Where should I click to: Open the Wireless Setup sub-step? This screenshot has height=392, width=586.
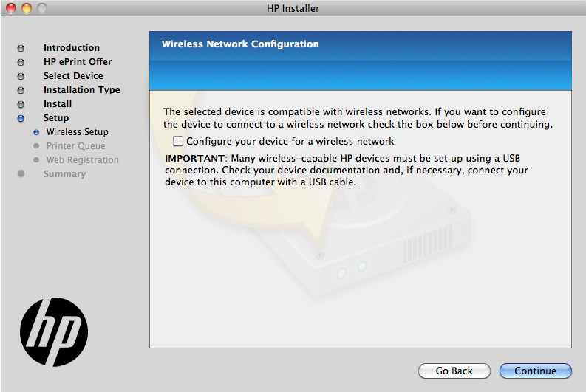pyautogui.click(x=77, y=132)
